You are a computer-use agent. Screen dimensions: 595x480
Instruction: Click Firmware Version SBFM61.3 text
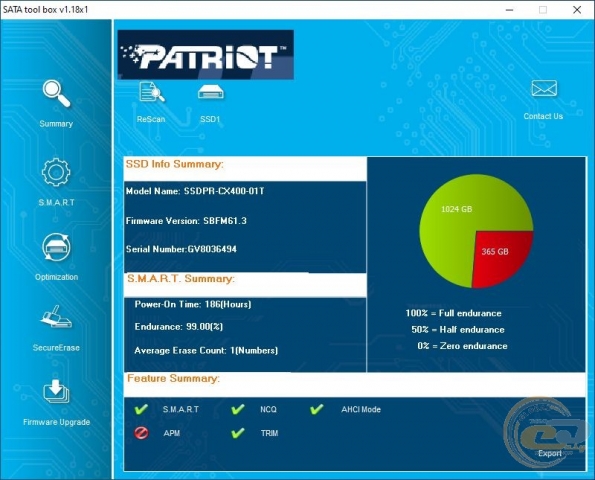click(186, 221)
